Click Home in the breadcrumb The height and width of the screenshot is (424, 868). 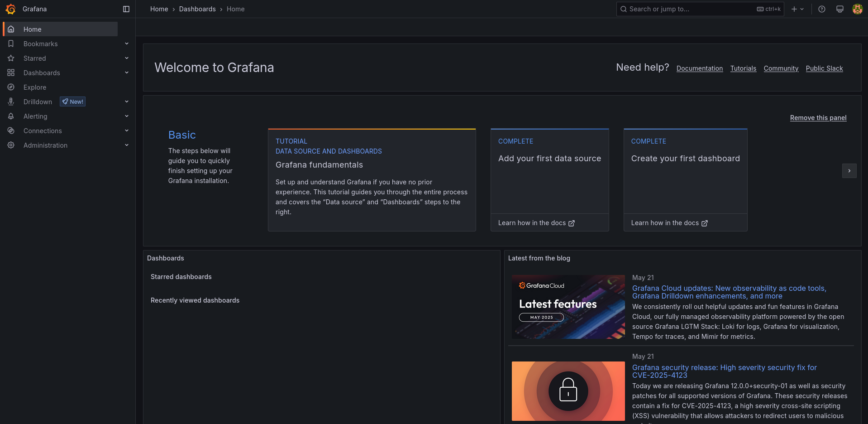tap(159, 9)
